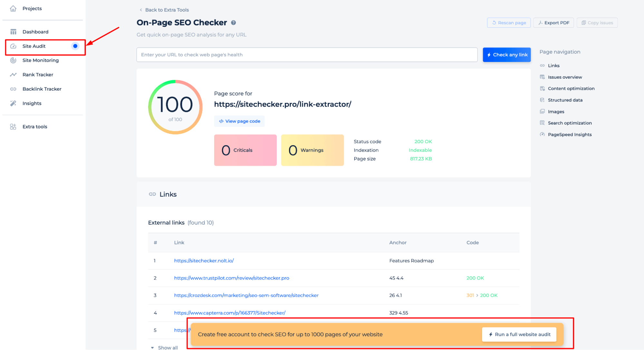Open the sitechecker.nolt.io link
Image resolution: width=644 pixels, height=350 pixels.
[x=204, y=261]
